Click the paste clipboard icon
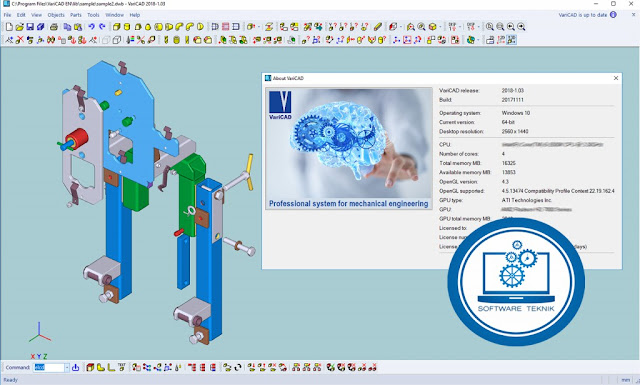Viewport: 640px width, 385px height. pos(78,27)
